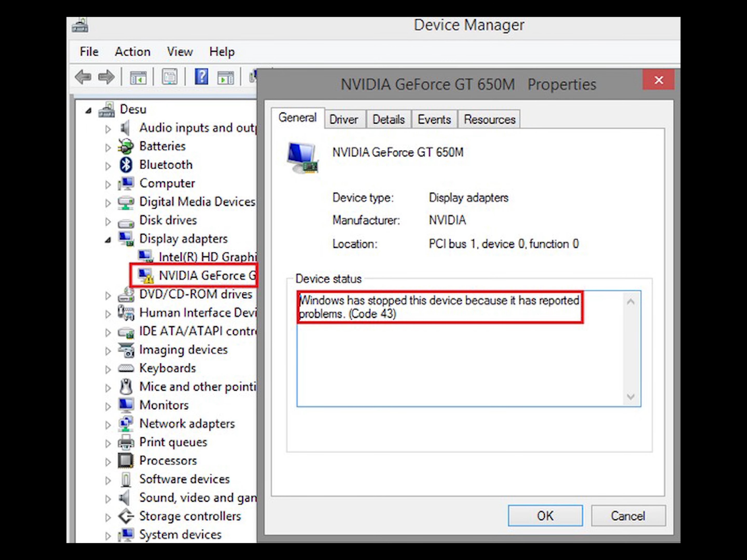Click the 'PCI bus 1, device 0, function 0' text
This screenshot has height=560, width=747.
pos(504,244)
